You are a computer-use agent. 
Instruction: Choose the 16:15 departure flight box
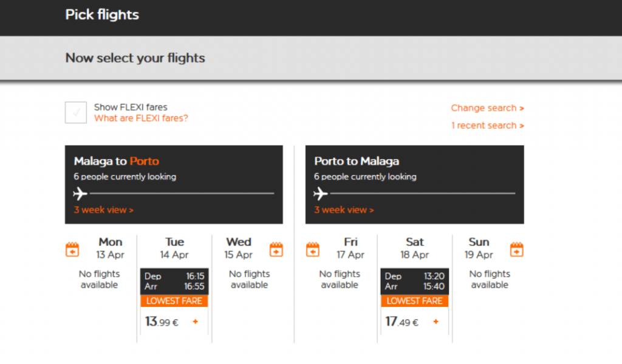tap(174, 281)
